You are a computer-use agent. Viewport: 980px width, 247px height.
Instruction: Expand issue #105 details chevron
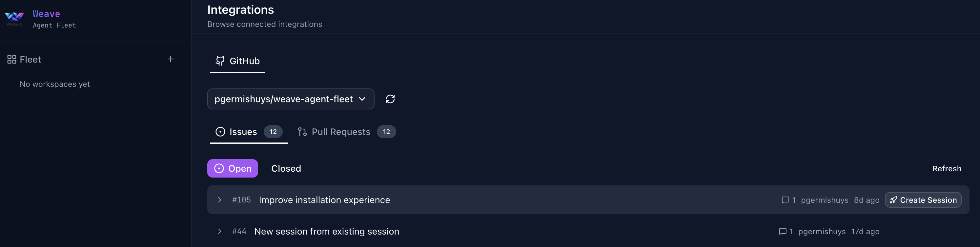(x=219, y=200)
